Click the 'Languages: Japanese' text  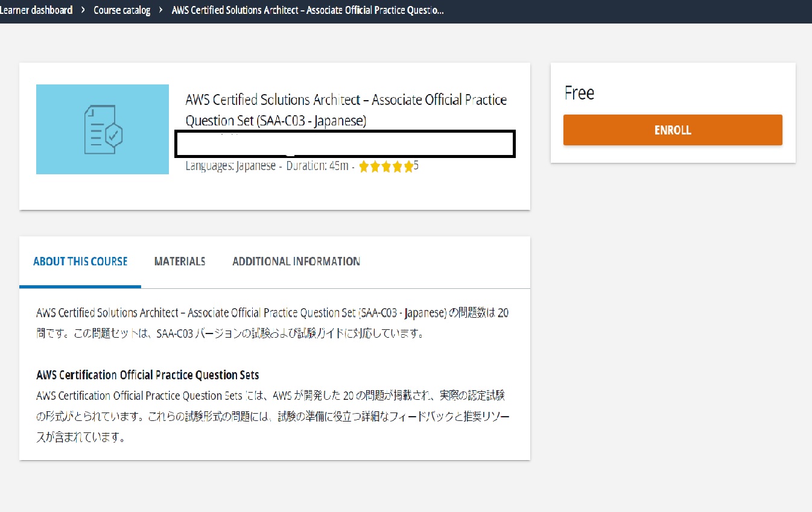pos(230,166)
